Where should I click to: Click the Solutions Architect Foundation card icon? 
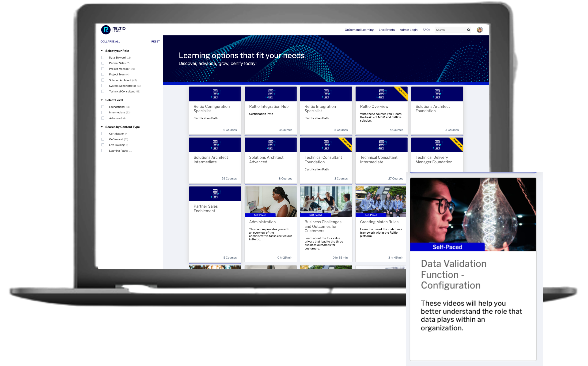click(x=437, y=94)
